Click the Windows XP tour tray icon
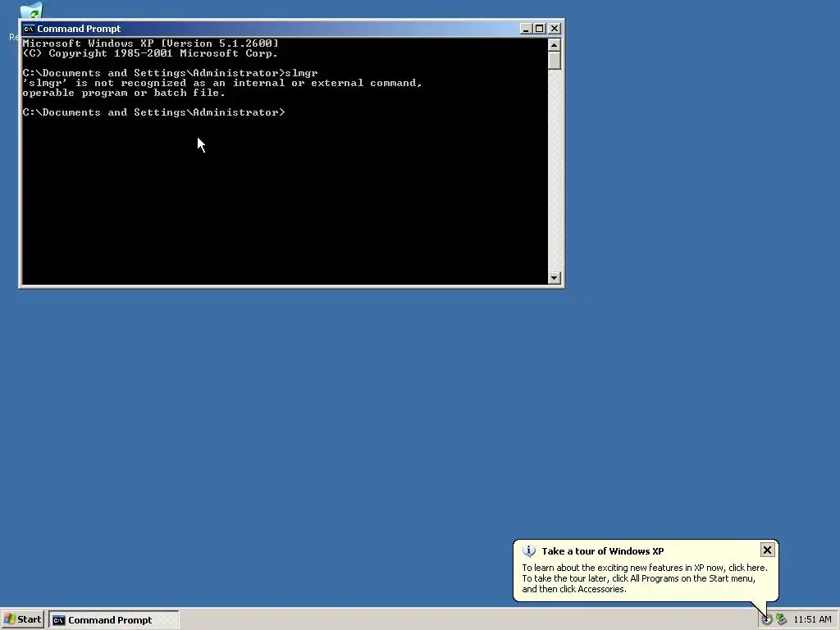The image size is (840, 630). (767, 619)
